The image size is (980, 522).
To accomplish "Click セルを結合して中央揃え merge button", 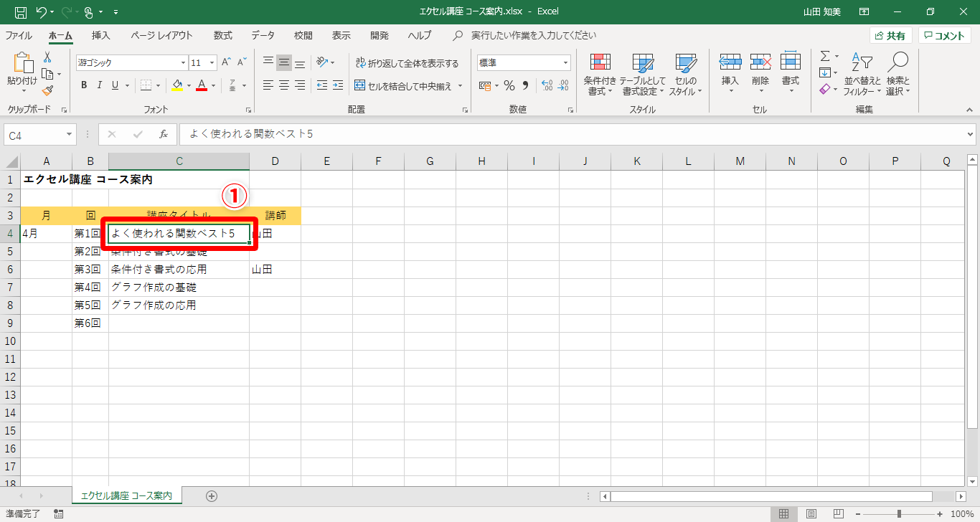I will coord(404,86).
